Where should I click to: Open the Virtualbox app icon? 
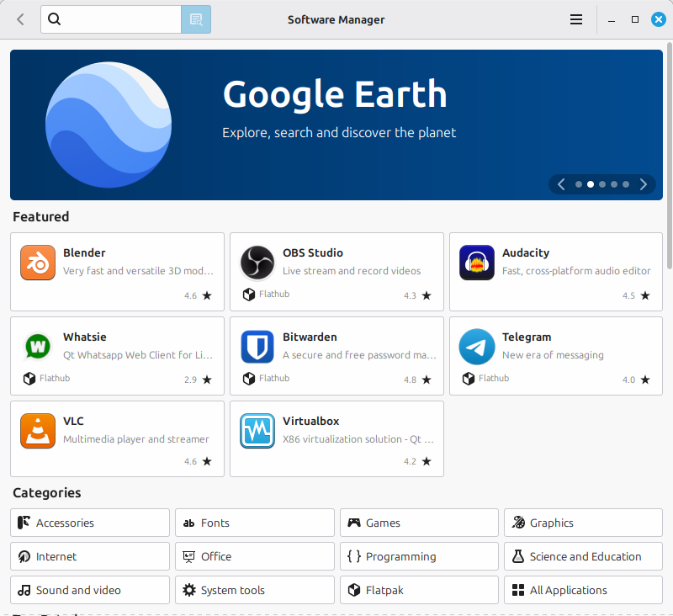tap(257, 431)
